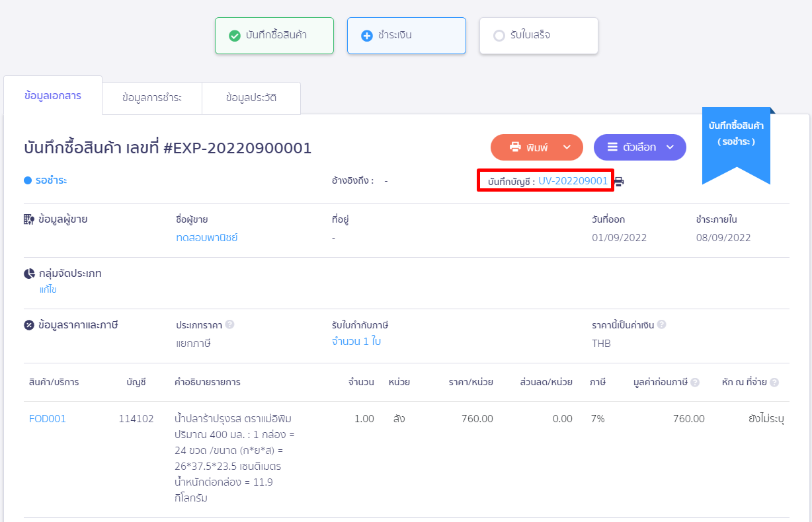Expand the ตัวเลือก dropdown arrow
Viewport: 812px width, 522px height.
670,147
